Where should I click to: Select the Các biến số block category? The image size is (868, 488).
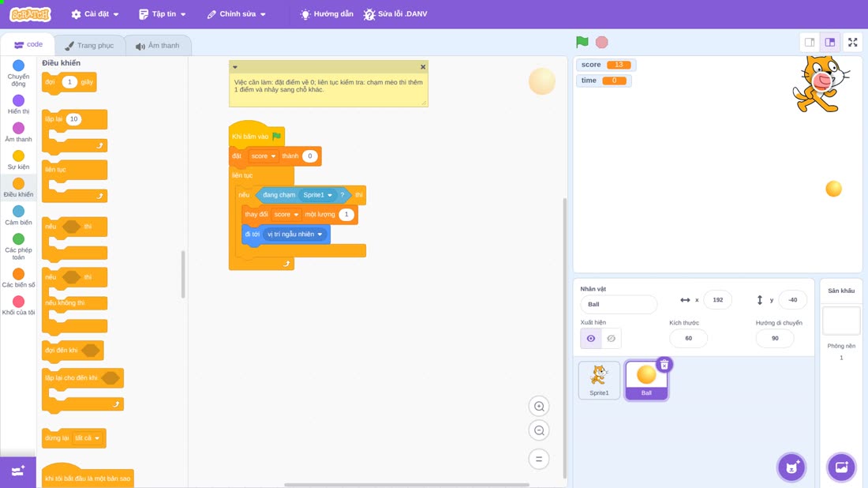coord(18,277)
